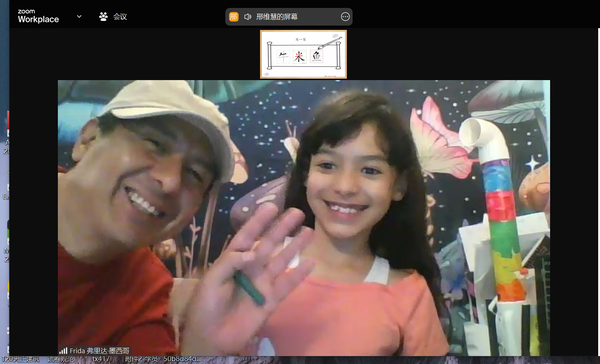
Task: Click the signal strength bars icon
Action: [x=63, y=351]
